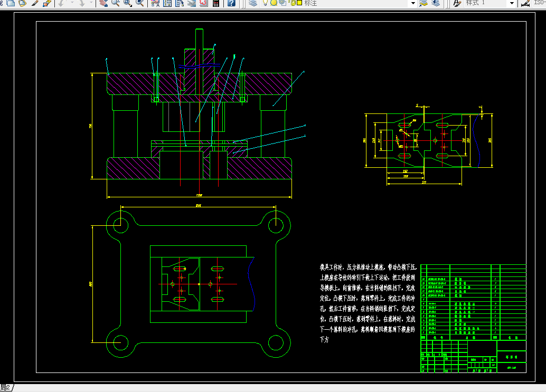The image size is (546, 392).
Task: Switch to the layout 2 tab
Action: pos(6,388)
